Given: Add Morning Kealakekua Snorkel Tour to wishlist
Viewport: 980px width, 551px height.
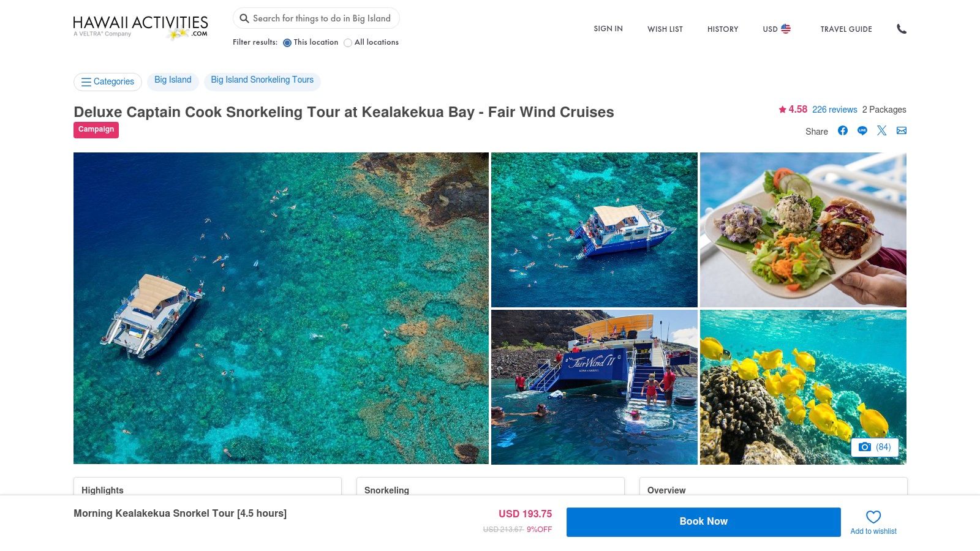Looking at the screenshot, I should point(873,517).
